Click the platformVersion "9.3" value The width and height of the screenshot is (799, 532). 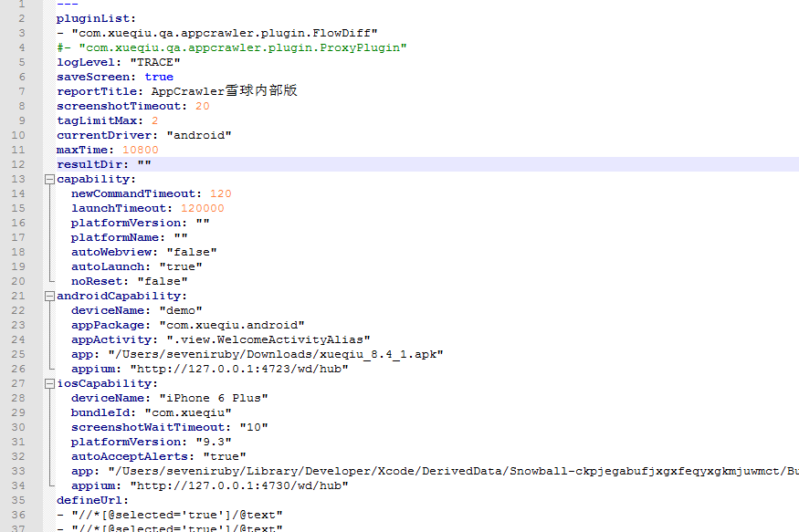(214, 442)
